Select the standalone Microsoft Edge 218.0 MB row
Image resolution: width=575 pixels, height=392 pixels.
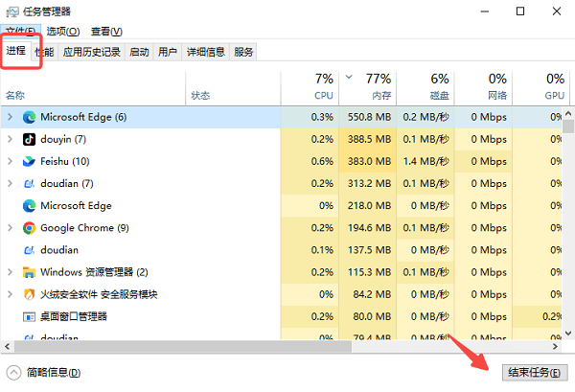[144, 206]
